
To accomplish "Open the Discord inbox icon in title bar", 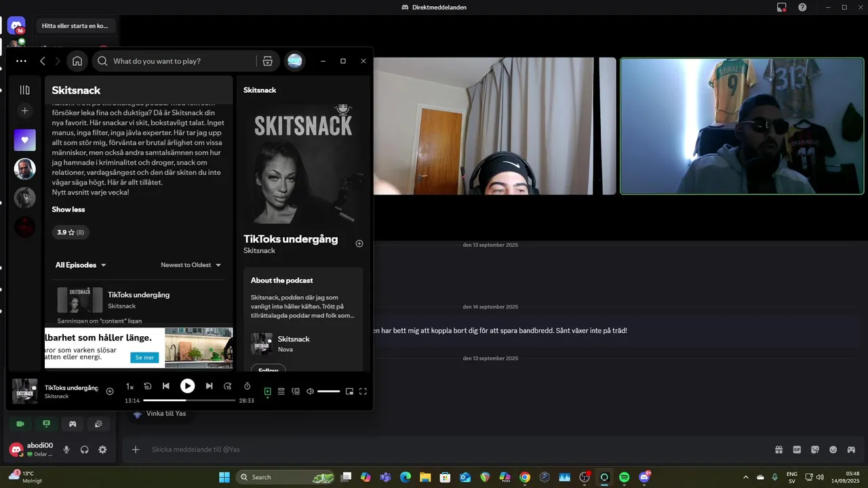I will click(x=782, y=7).
